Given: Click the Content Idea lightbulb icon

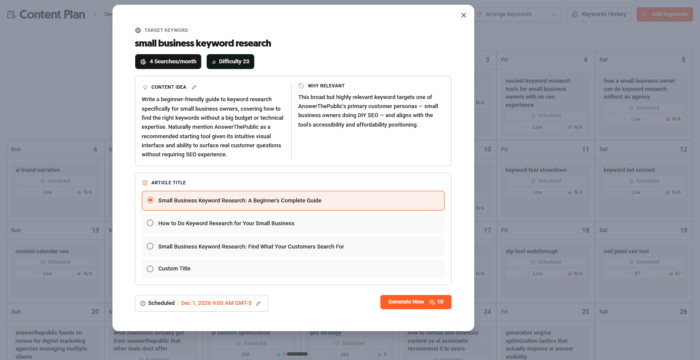Looking at the screenshot, I should click(145, 87).
